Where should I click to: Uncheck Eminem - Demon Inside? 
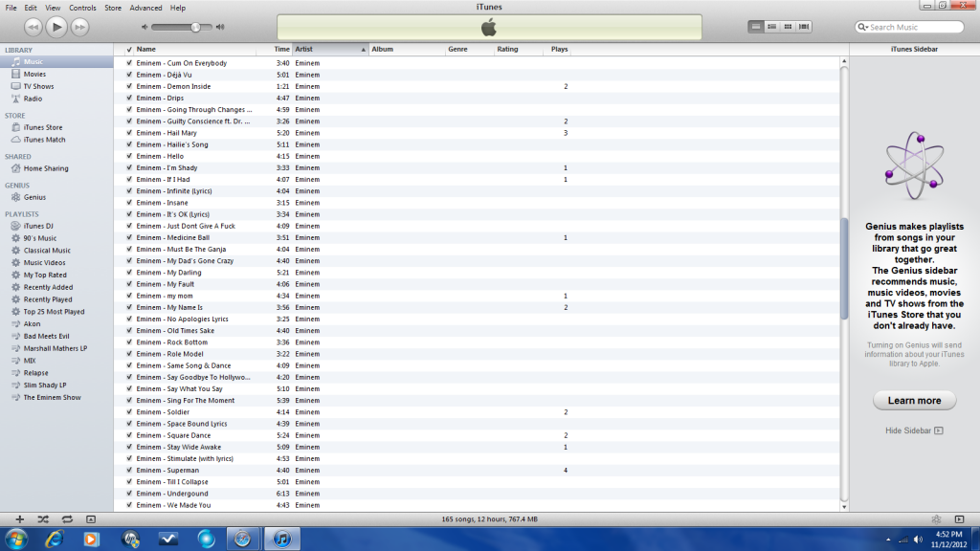coord(129,86)
